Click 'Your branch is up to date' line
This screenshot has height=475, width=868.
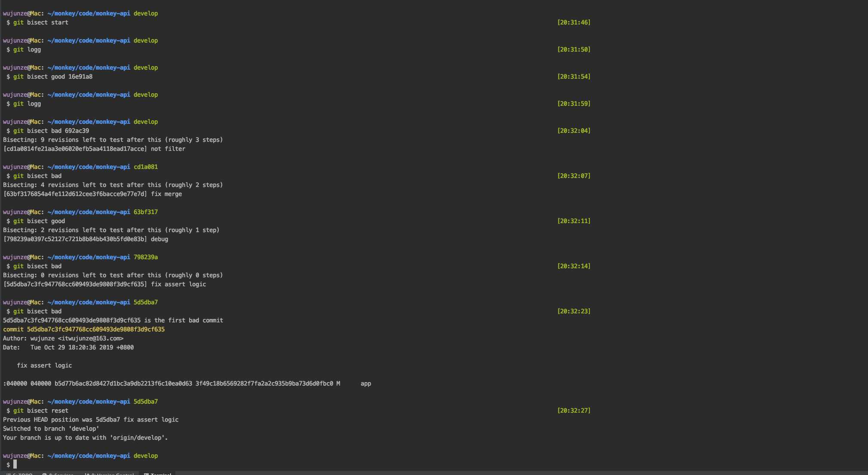click(x=86, y=438)
